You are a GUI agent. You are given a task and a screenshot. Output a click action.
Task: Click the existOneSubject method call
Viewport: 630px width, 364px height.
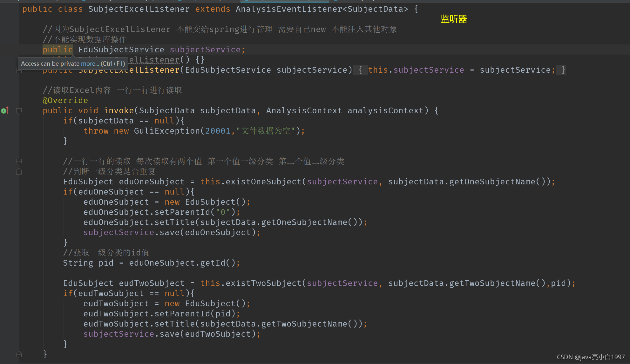tap(263, 182)
